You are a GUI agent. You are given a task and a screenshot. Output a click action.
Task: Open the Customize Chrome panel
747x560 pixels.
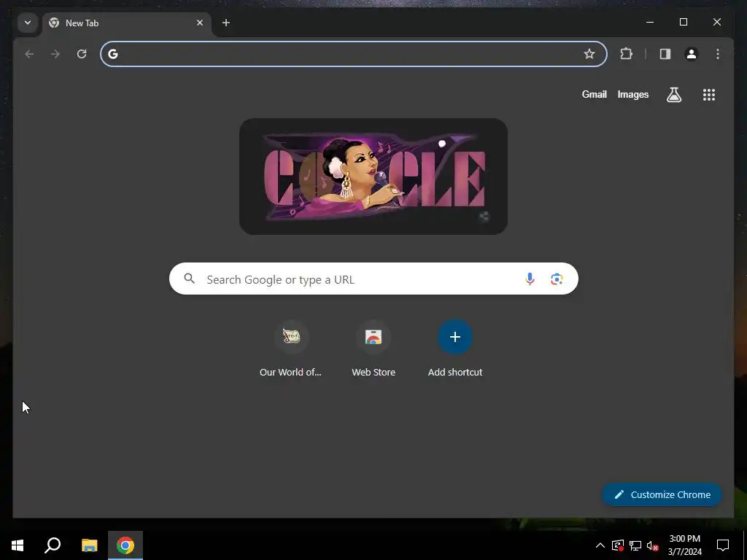pyautogui.click(x=662, y=494)
